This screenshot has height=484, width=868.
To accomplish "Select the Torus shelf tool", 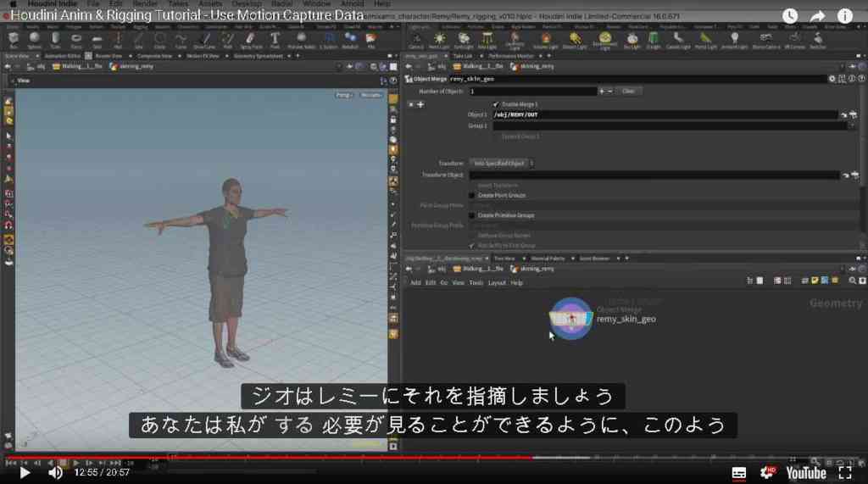I will [x=76, y=40].
